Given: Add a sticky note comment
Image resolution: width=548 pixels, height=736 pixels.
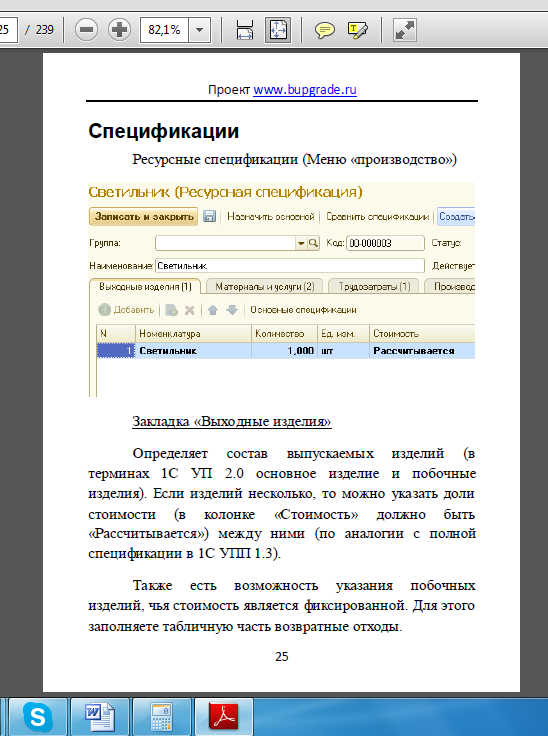Looking at the screenshot, I should coord(324,31).
